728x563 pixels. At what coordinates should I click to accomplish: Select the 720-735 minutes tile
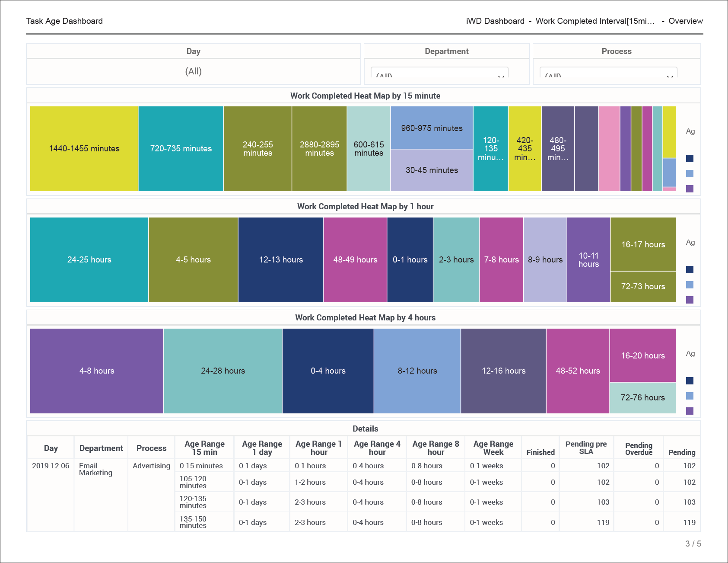coord(181,148)
